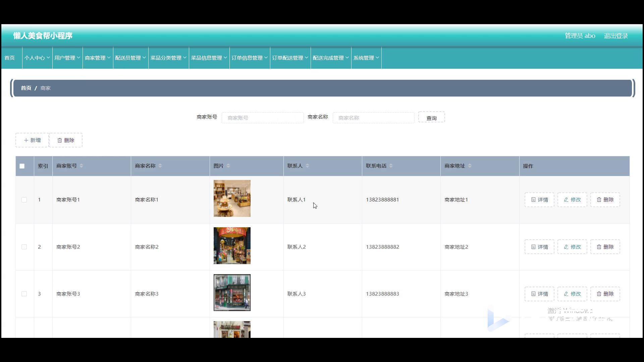
Task: Open 系统管理 menu chevron
Action: [x=377, y=58]
